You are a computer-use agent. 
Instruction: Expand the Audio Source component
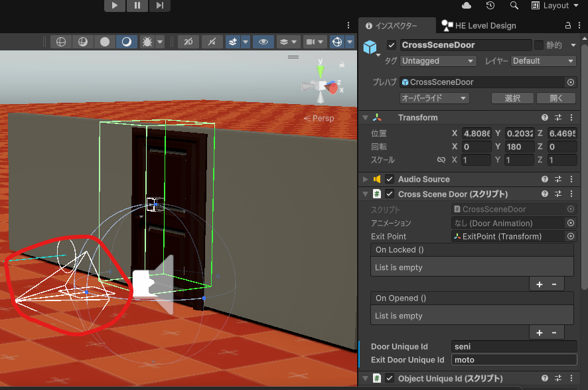pos(365,180)
